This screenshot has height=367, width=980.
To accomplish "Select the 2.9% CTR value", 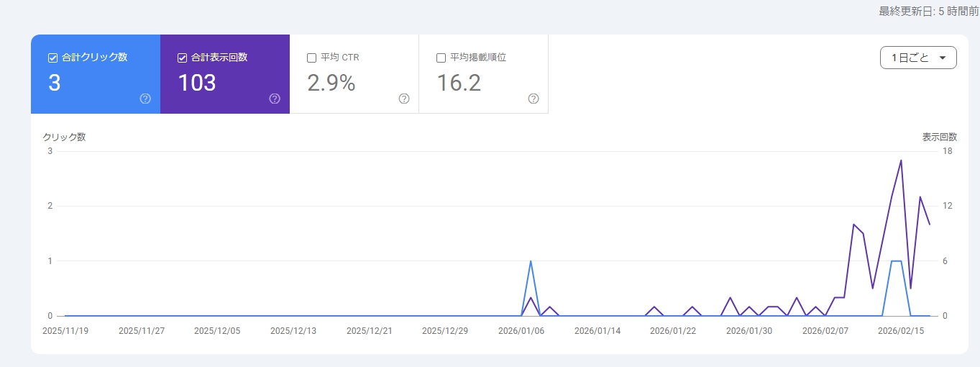I will click(x=331, y=83).
